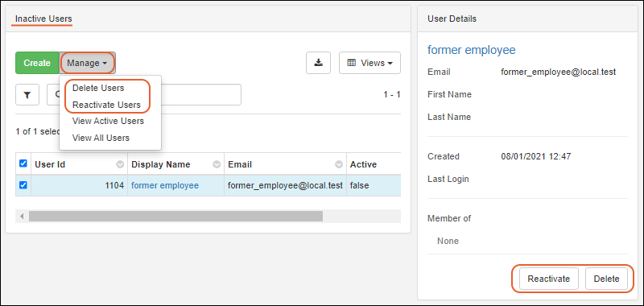This screenshot has height=306, width=644.
Task: Click into the search text field
Action: click(x=144, y=95)
